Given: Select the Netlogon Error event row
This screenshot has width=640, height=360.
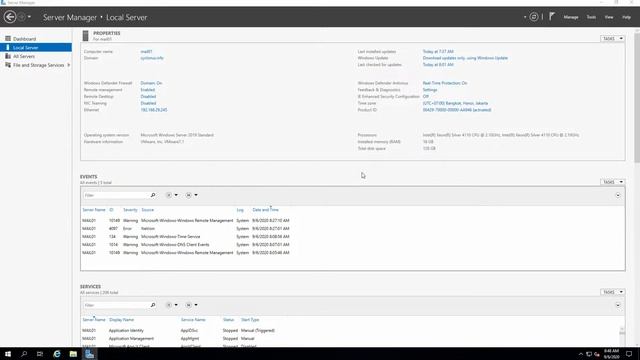Looking at the screenshot, I should click(x=352, y=229).
